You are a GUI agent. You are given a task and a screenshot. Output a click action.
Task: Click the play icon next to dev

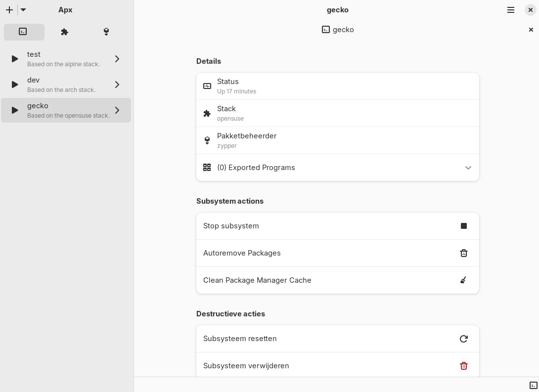coord(15,85)
